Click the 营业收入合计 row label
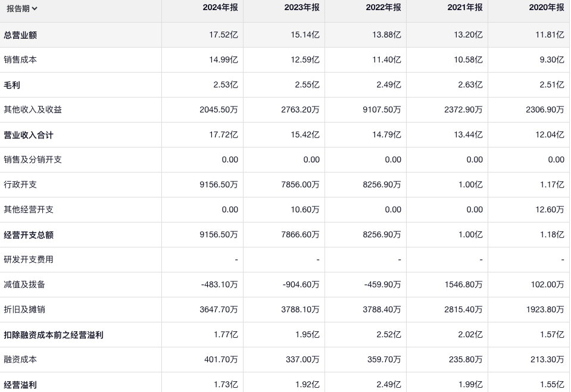 pos(29,135)
